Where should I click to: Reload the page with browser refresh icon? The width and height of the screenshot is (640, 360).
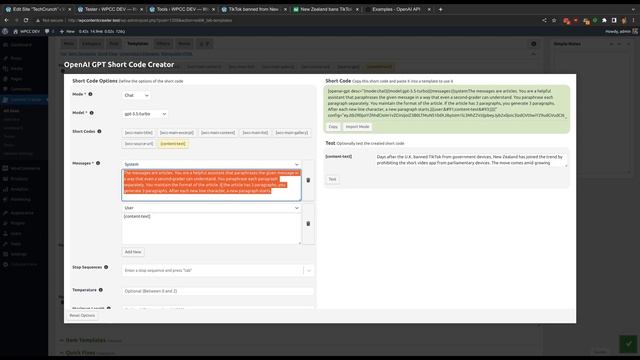coord(26,20)
